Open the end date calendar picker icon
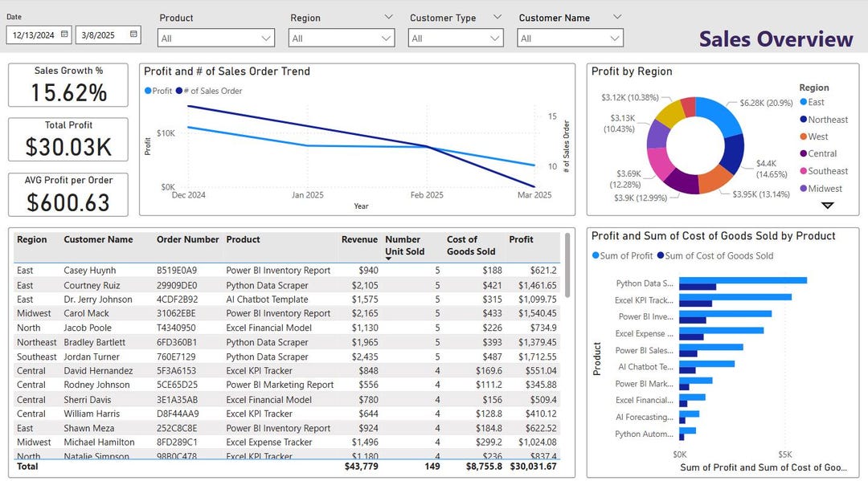Viewport: 868px width, 481px height. click(133, 35)
